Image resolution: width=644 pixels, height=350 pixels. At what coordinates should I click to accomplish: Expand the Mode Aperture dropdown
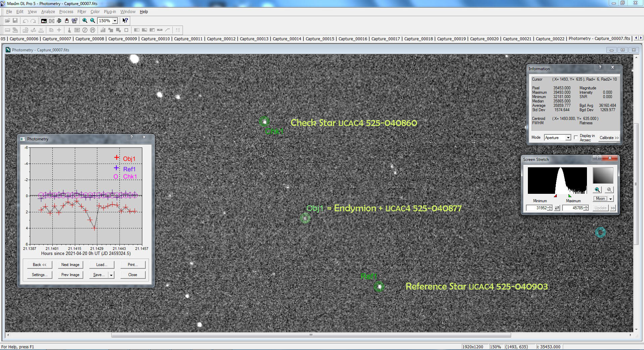pos(568,138)
